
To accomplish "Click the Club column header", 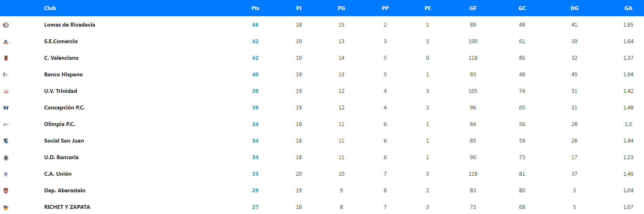I will pyautogui.click(x=50, y=8).
